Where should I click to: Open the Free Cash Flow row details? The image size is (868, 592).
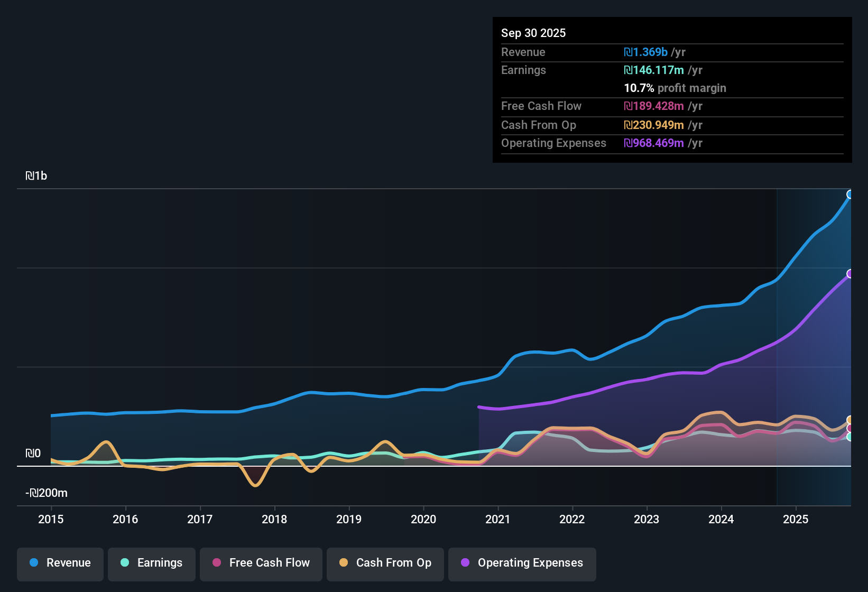tap(541, 106)
